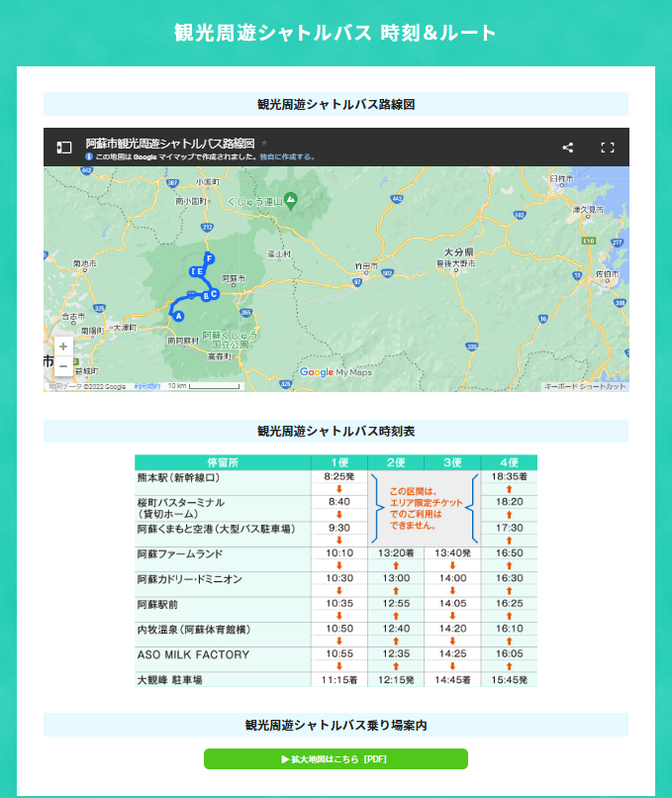The width and height of the screenshot is (672, 798).
Task: Select route marker F on map
Action: pyautogui.click(x=210, y=257)
